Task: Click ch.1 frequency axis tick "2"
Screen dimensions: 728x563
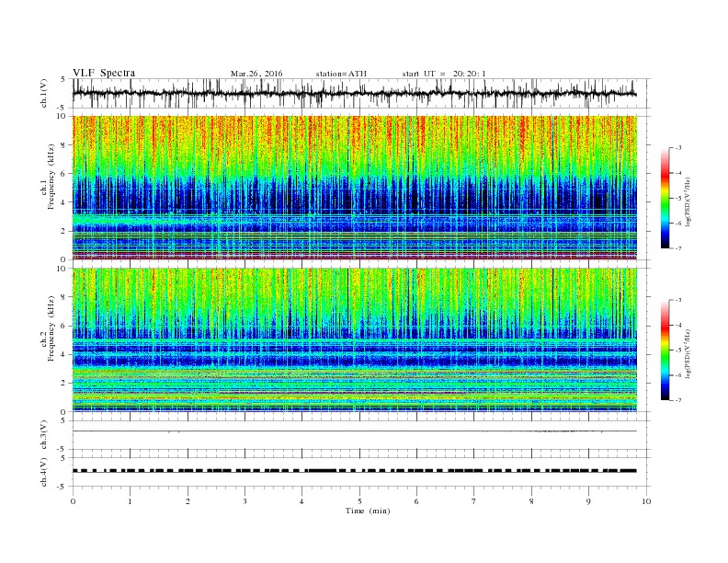Action: pos(64,231)
